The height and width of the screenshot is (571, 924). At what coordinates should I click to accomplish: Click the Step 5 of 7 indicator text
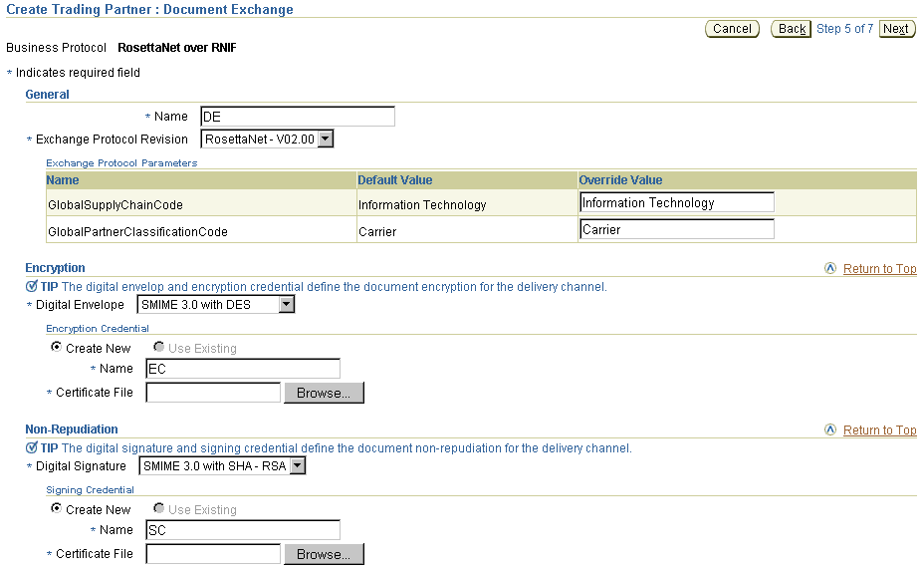click(x=844, y=29)
